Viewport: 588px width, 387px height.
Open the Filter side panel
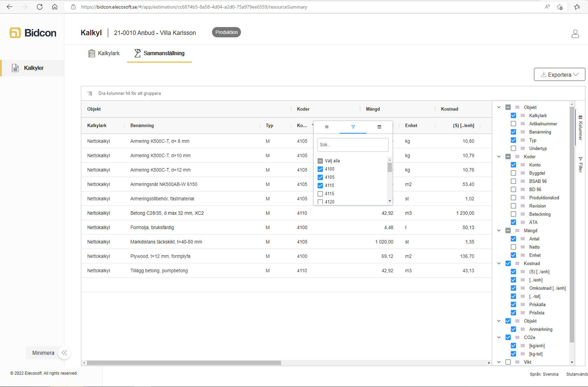pos(580,165)
